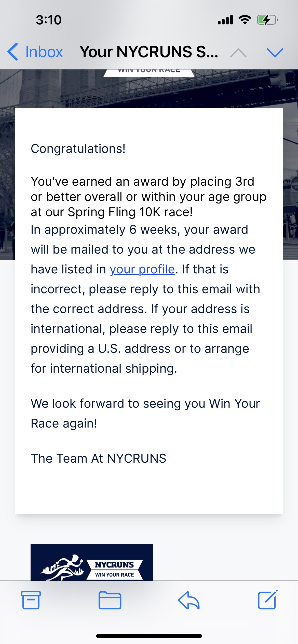
Task: Tap the home indicator bar
Action: [149, 636]
